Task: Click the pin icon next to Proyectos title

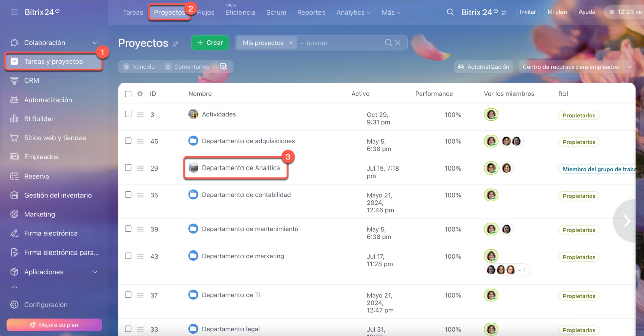Action: [x=175, y=44]
